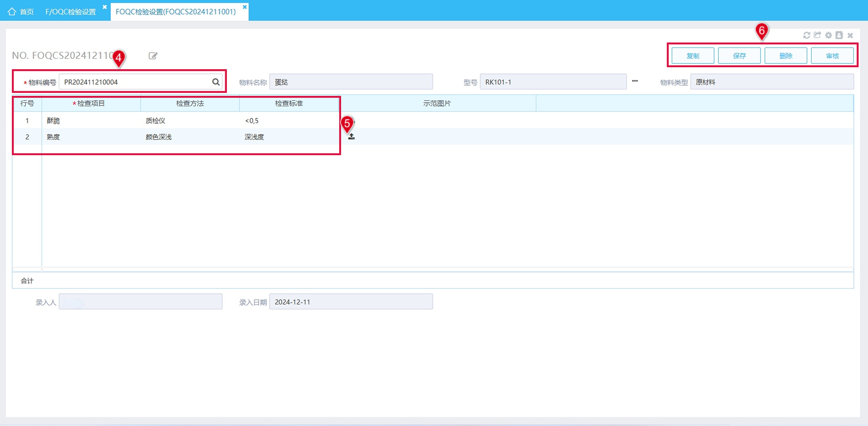Image resolution: width=868 pixels, height=426 pixels.
Task: Click the 删除 button
Action: (786, 56)
